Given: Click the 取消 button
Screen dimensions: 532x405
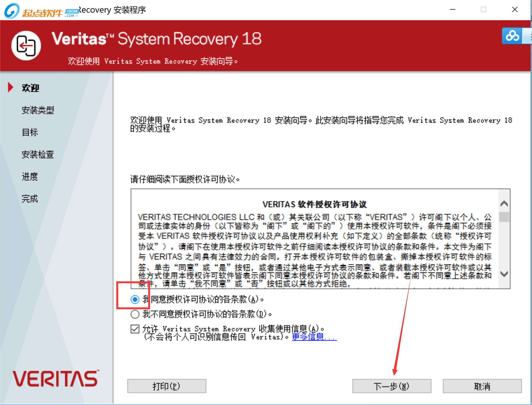Looking at the screenshot, I should coord(482,386).
